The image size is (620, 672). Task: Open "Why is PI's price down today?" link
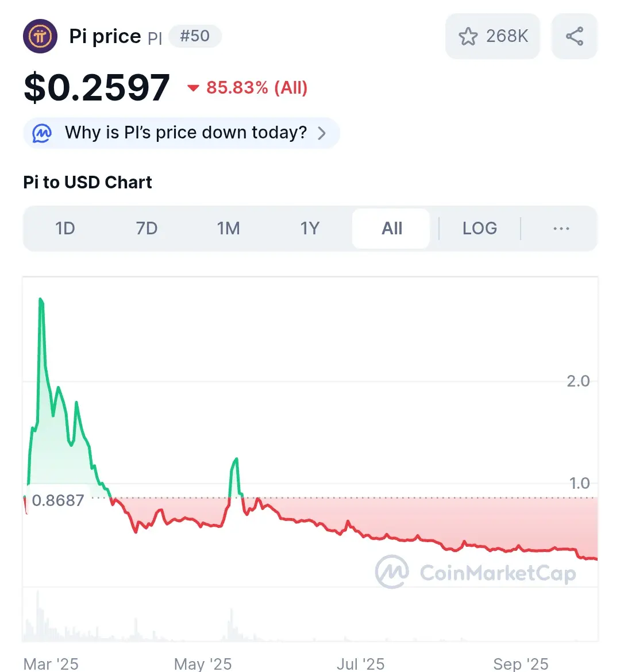[186, 133]
